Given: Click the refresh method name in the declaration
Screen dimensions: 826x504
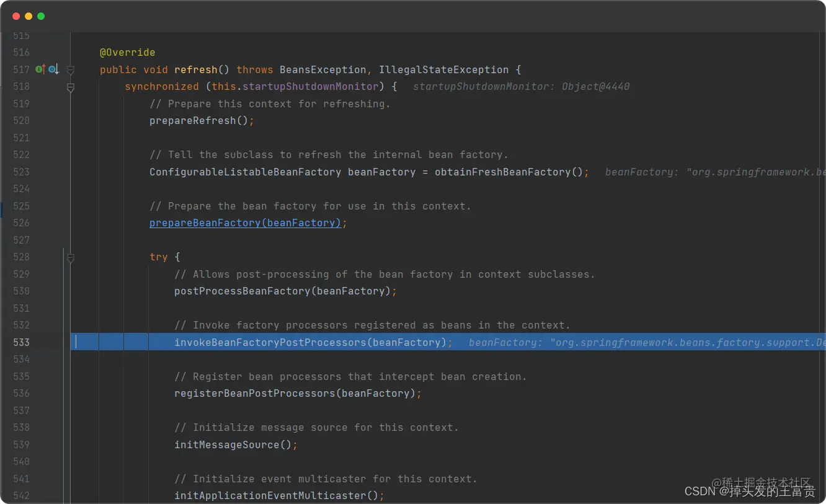Looking at the screenshot, I should point(196,69).
